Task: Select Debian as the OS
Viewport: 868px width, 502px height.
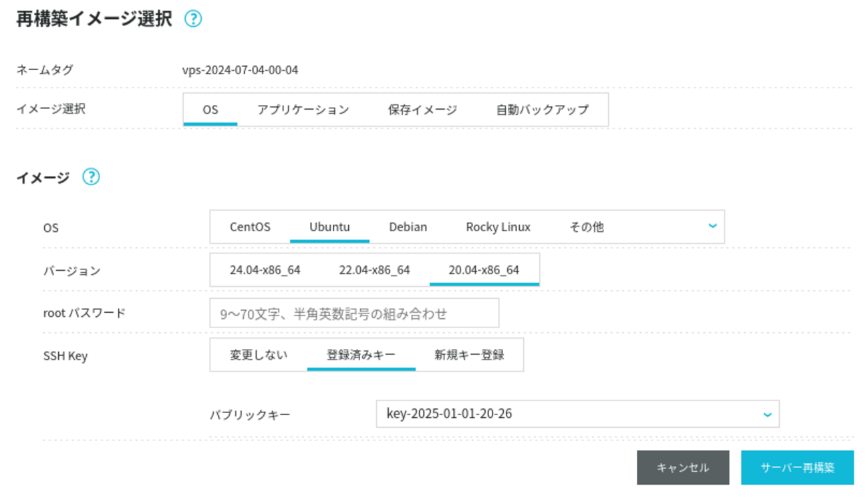Action: coord(408,227)
